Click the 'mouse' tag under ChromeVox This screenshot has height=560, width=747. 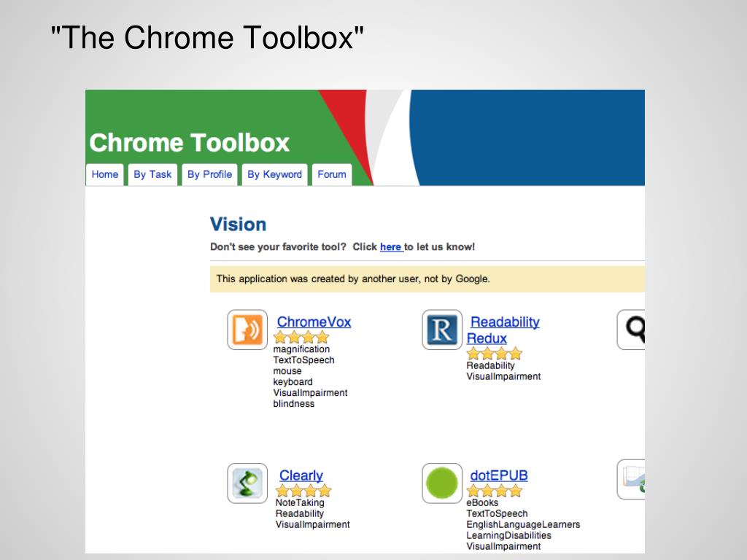click(287, 371)
